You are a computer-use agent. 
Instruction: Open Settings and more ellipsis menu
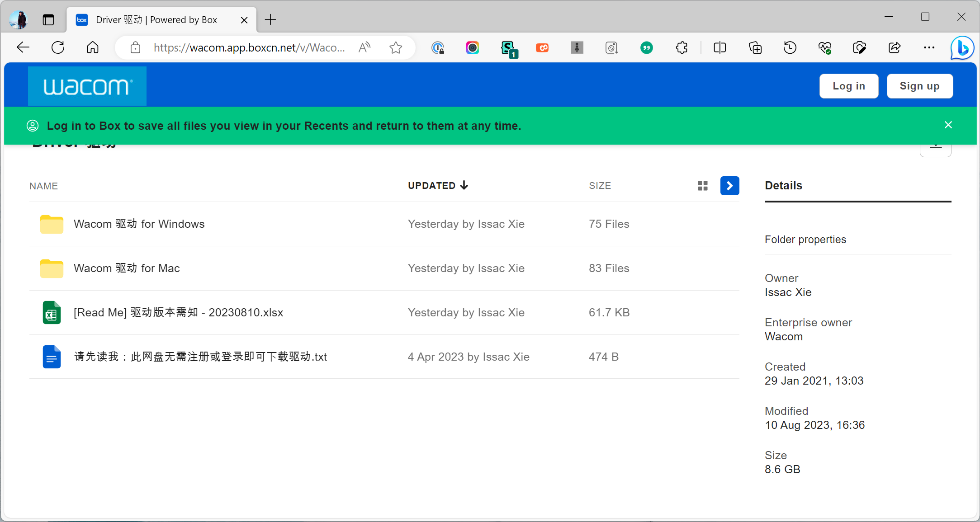click(x=929, y=47)
